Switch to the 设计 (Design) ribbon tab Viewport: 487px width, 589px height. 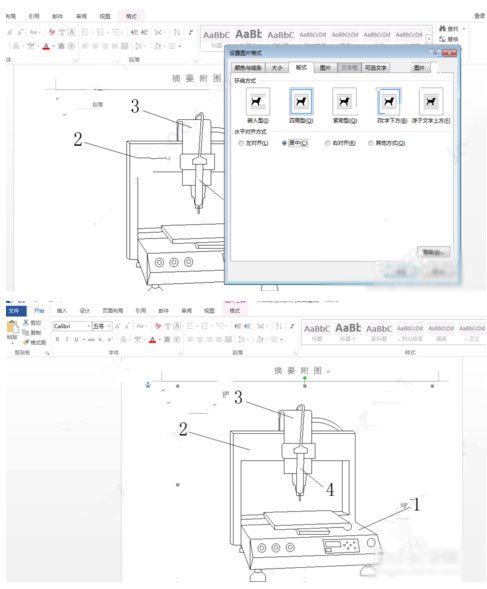click(85, 311)
